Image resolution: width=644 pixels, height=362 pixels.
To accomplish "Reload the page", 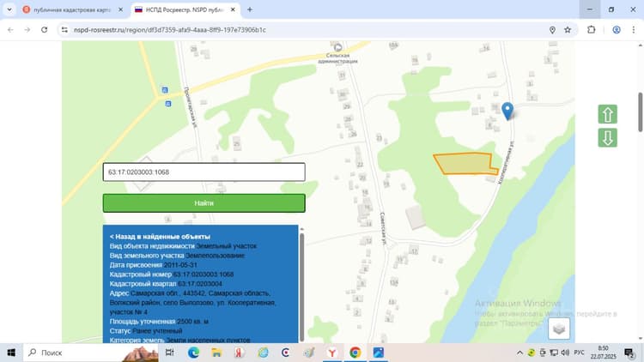I will [x=45, y=29].
